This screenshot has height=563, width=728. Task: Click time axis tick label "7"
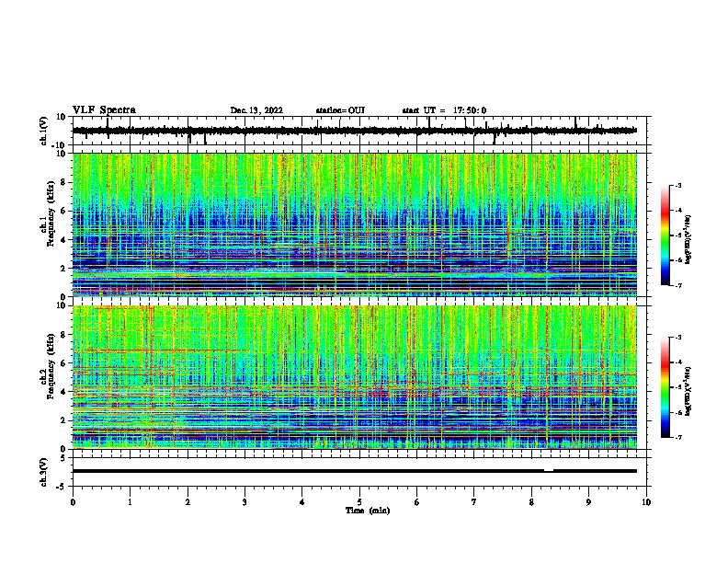pos(474,502)
